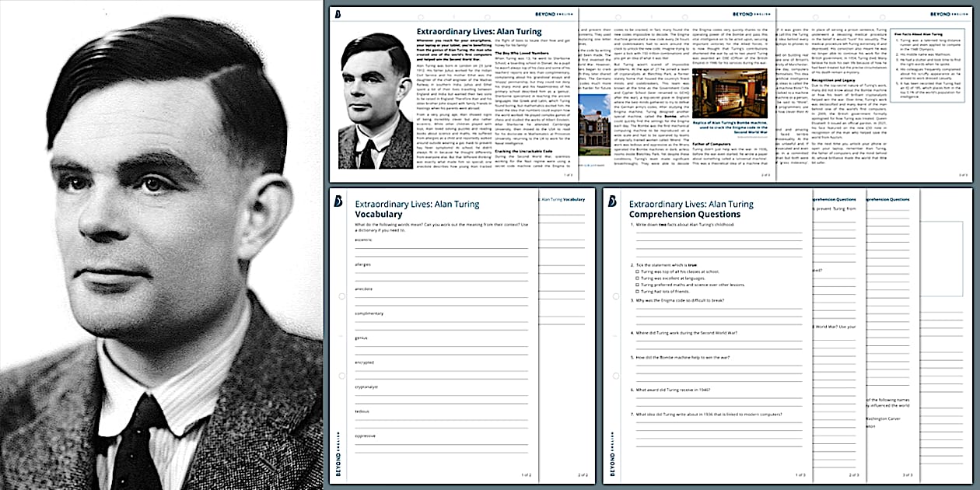980x490 pixels.
Task: Click the 'Recognition and Legacy' section heading
Action: (x=833, y=80)
